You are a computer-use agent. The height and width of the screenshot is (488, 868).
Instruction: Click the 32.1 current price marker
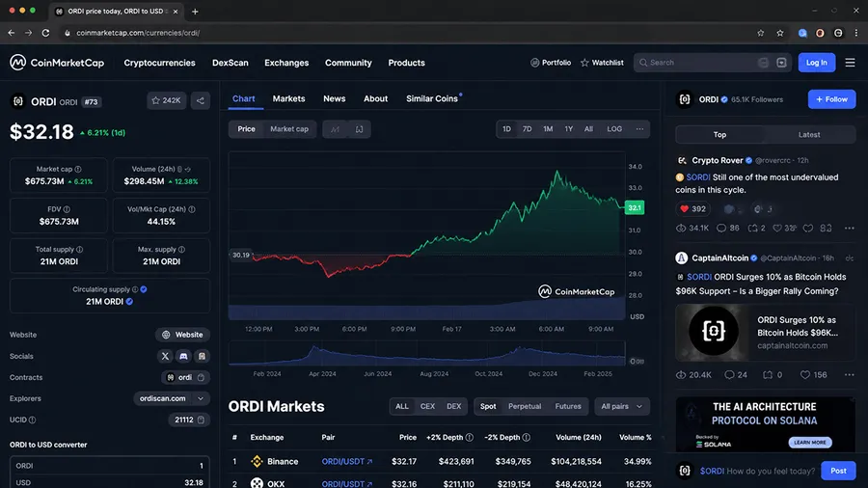coord(635,207)
